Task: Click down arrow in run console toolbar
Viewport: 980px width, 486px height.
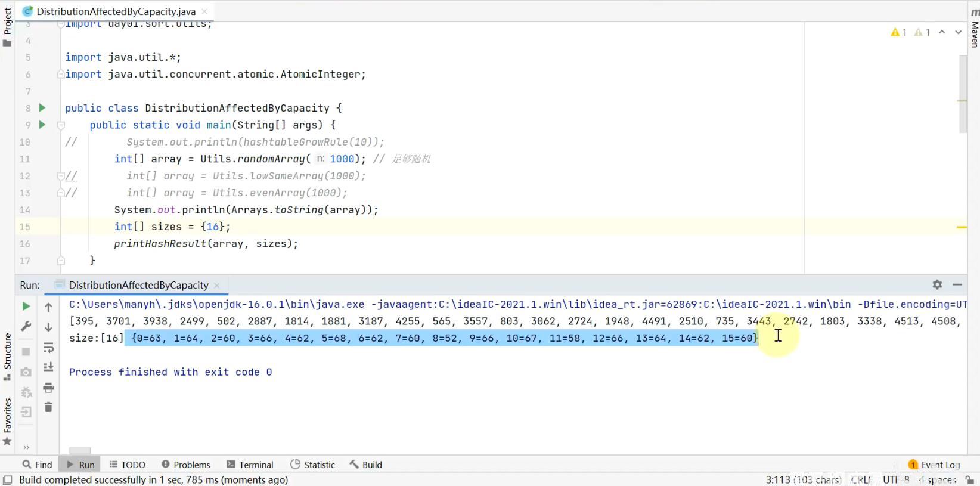Action: pyautogui.click(x=48, y=327)
